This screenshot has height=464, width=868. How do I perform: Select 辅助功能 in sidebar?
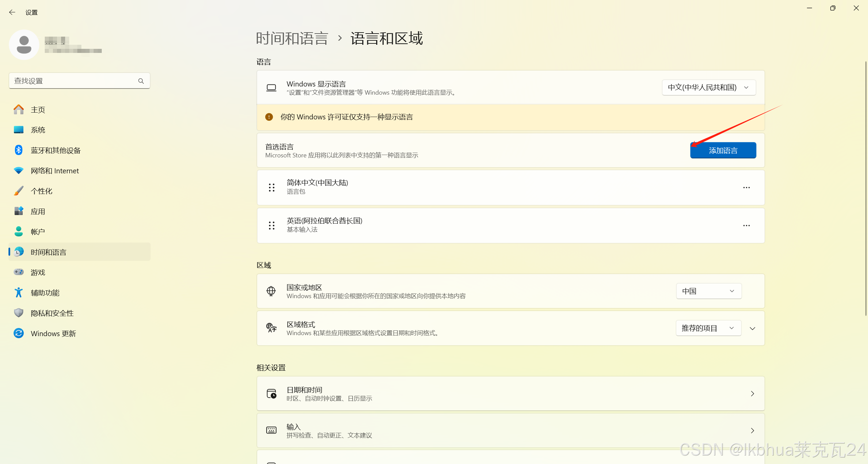[x=45, y=293]
